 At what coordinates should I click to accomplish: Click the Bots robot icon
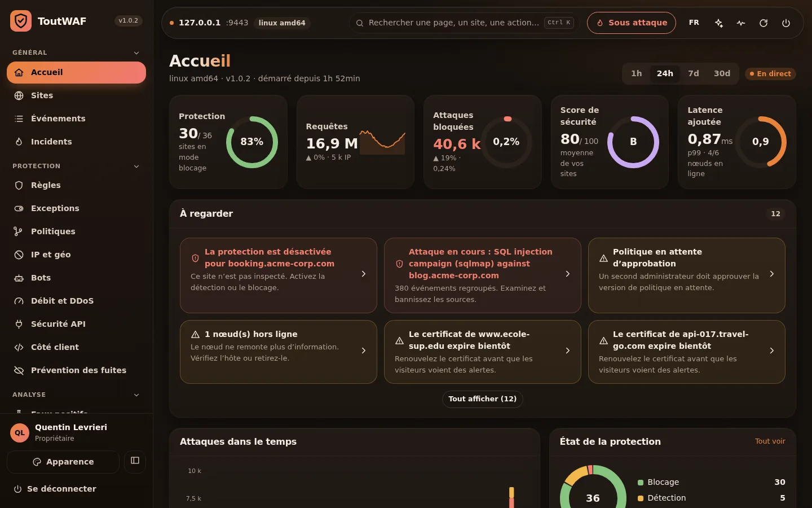(19, 278)
